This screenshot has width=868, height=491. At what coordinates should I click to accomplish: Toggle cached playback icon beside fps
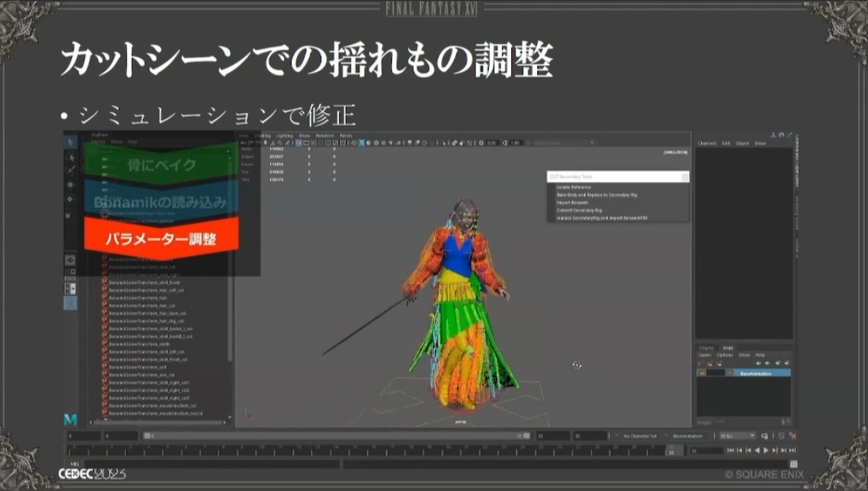[765, 436]
